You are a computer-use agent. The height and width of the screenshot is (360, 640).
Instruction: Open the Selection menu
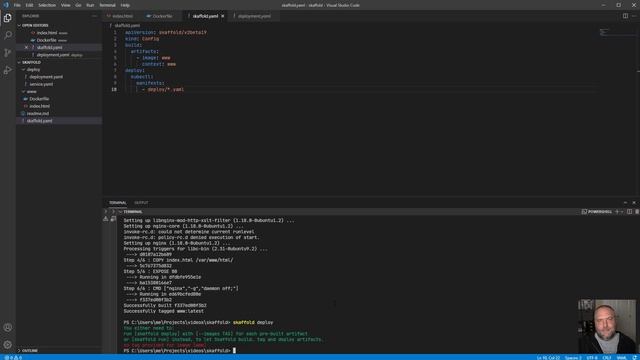(x=47, y=5)
